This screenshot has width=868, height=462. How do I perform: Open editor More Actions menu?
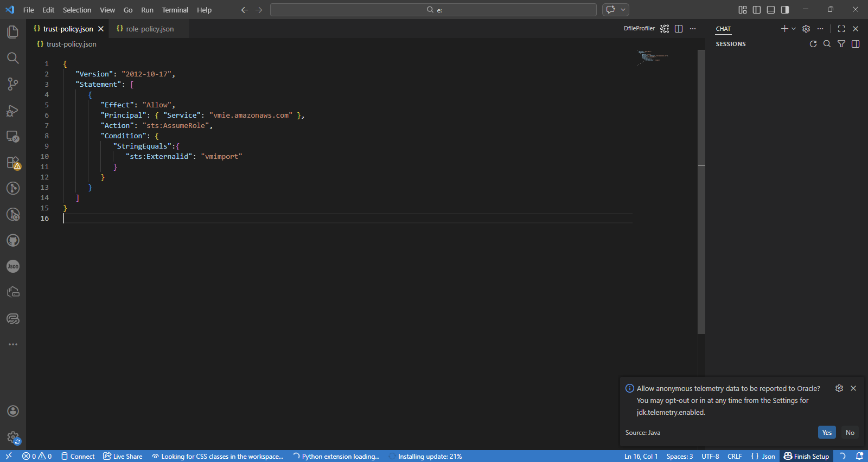(x=693, y=29)
